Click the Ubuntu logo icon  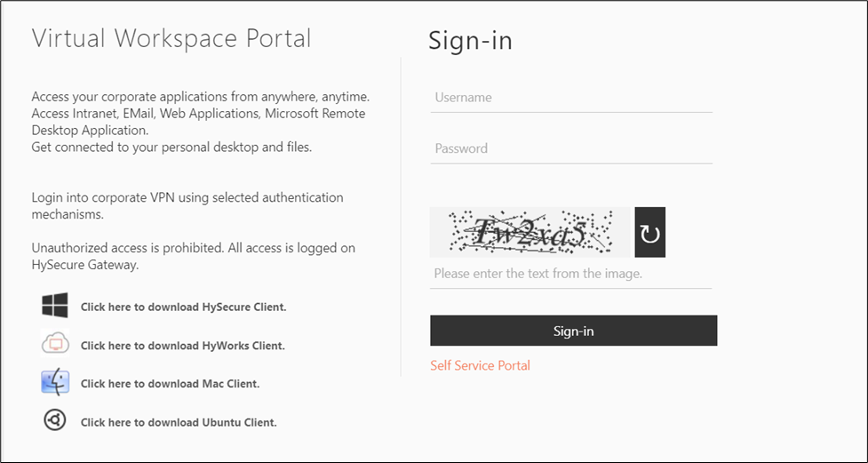[x=55, y=421]
